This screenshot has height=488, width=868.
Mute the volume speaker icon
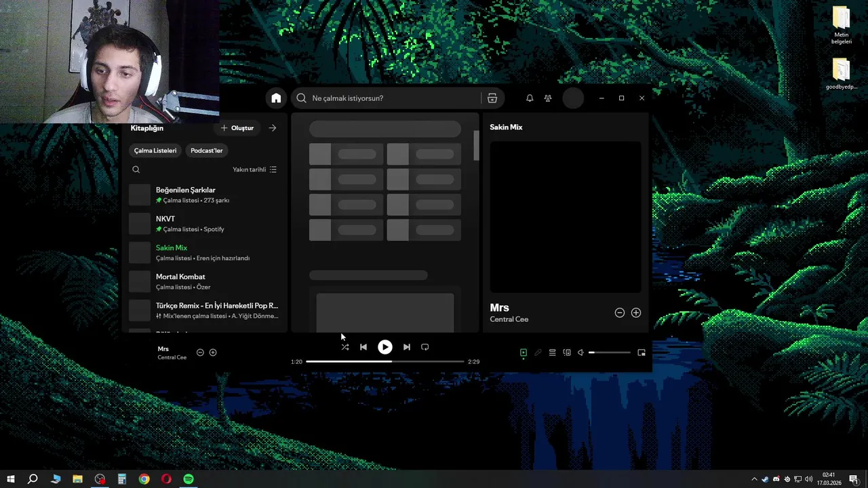(x=580, y=352)
